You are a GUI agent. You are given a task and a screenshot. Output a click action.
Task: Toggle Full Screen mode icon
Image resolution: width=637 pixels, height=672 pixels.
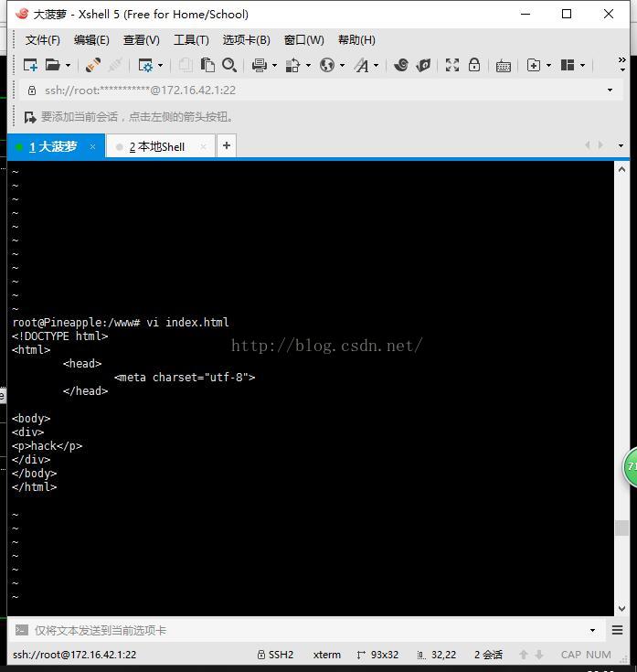tap(452, 65)
